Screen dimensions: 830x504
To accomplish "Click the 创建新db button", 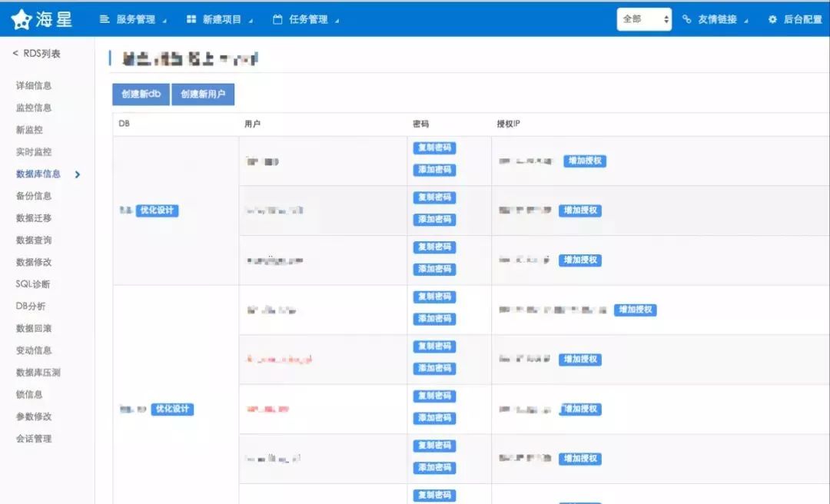I will click(141, 94).
